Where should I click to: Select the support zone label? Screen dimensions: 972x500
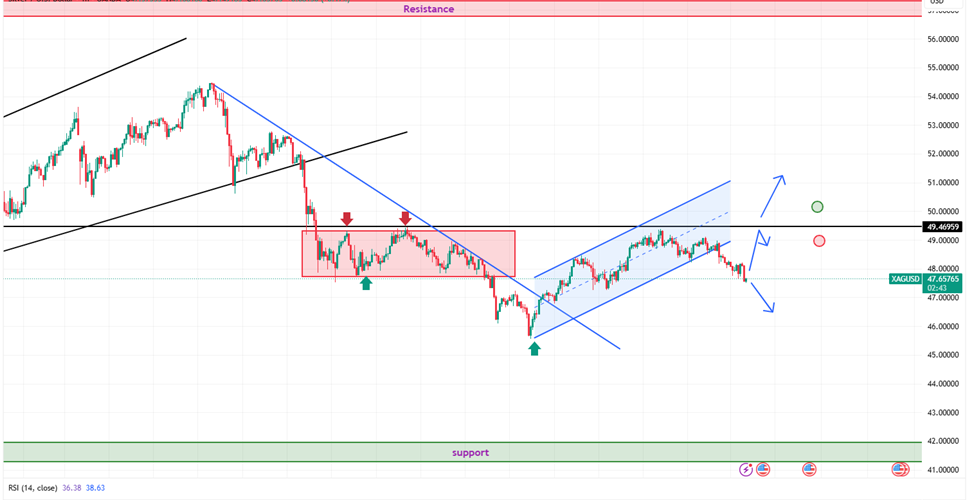coord(470,452)
